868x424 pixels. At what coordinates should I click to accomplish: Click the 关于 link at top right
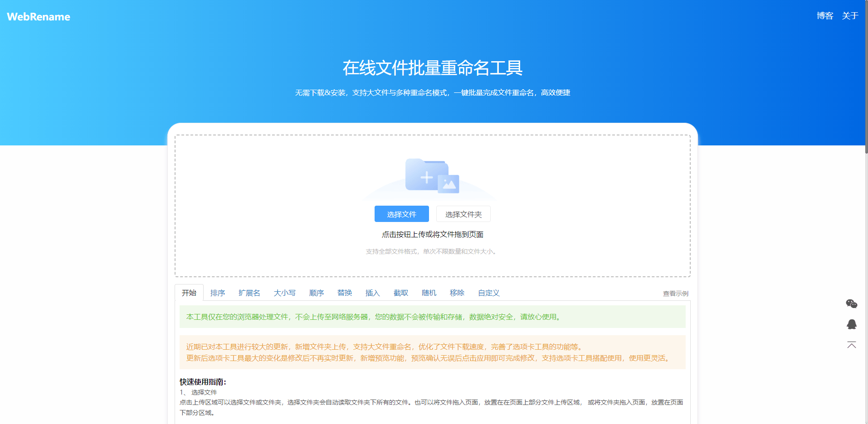850,15
